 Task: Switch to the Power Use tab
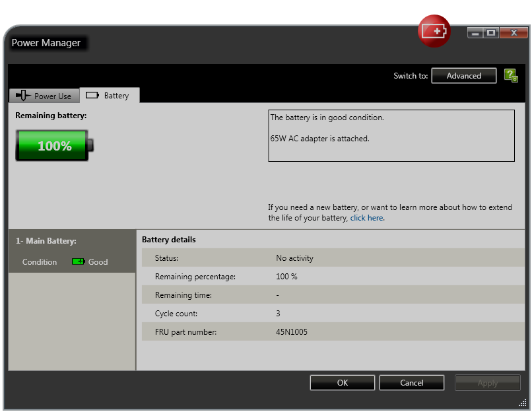click(x=44, y=95)
